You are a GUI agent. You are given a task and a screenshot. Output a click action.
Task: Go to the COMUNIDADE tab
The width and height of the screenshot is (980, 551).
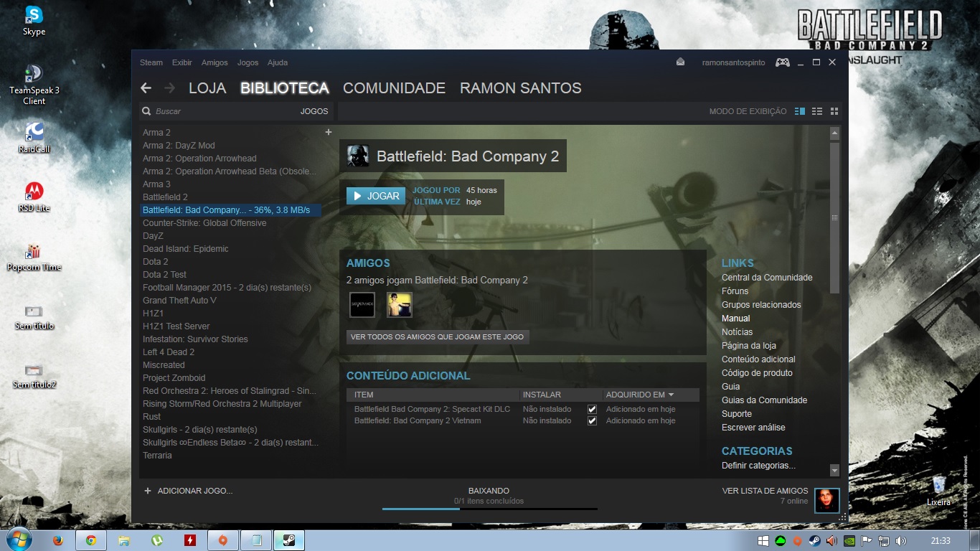tap(394, 88)
